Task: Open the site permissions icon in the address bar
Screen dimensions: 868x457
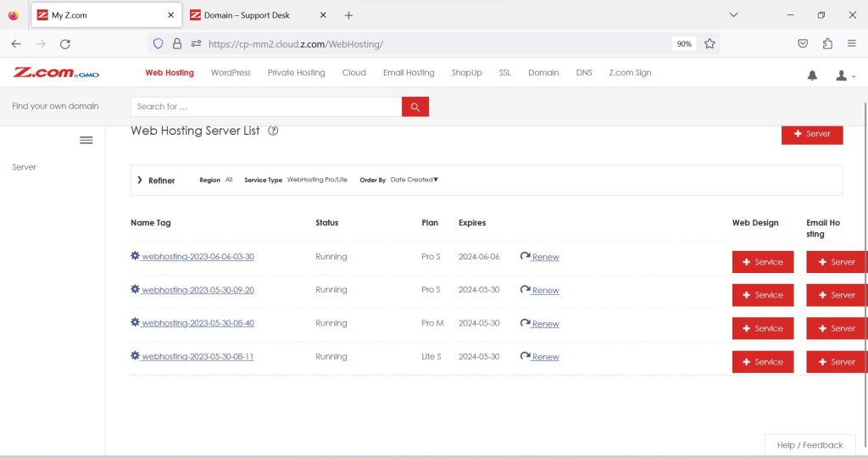Action: tap(196, 44)
